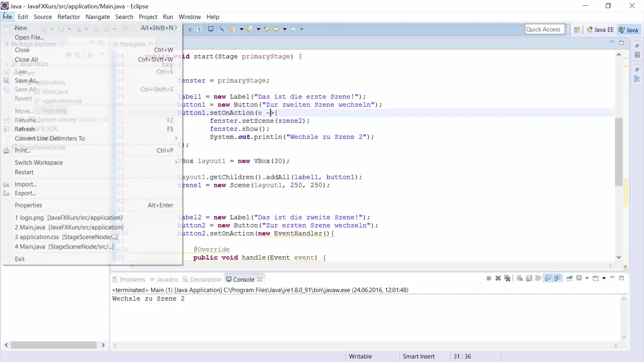644x362 pixels.
Task: Expand Convert Line Delimiters To submenu
Action: pos(176,138)
